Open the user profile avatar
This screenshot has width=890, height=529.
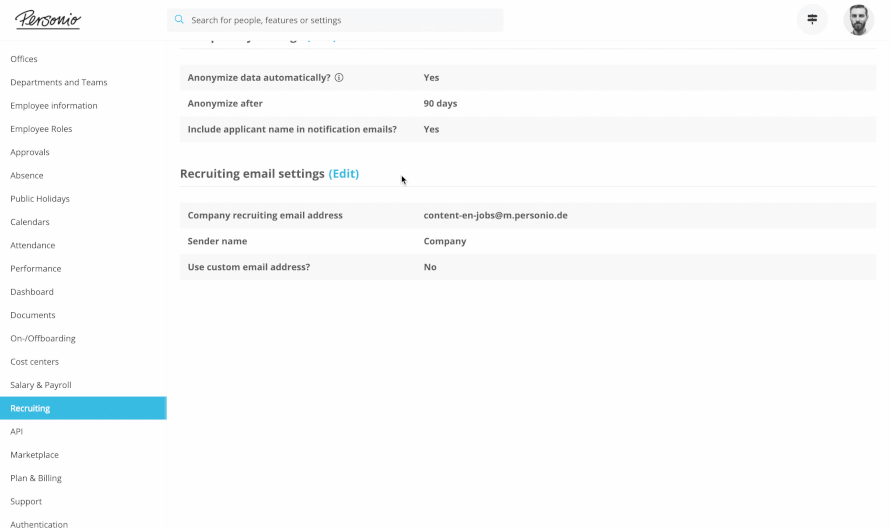[858, 20]
